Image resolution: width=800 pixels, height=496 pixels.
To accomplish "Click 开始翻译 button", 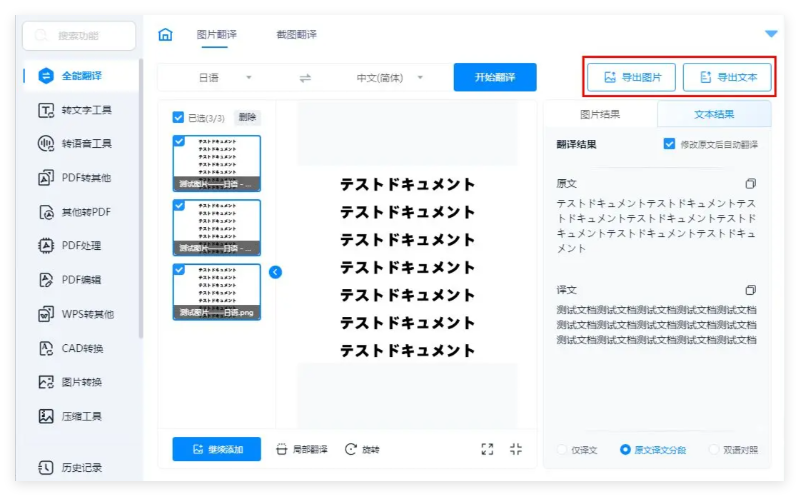I will (495, 77).
